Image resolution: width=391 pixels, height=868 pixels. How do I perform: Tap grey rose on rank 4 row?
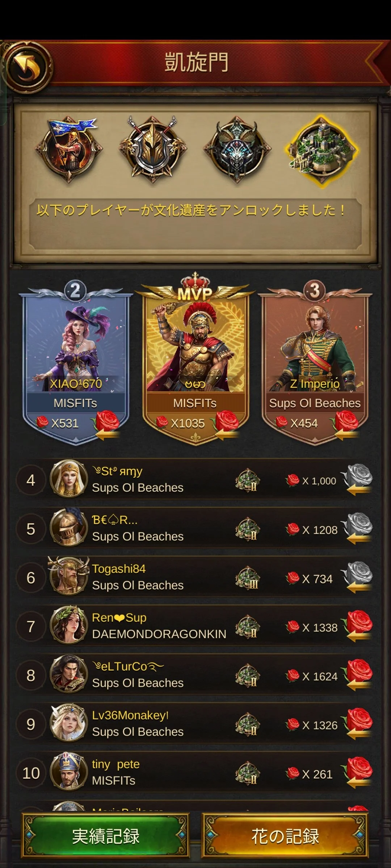click(358, 479)
